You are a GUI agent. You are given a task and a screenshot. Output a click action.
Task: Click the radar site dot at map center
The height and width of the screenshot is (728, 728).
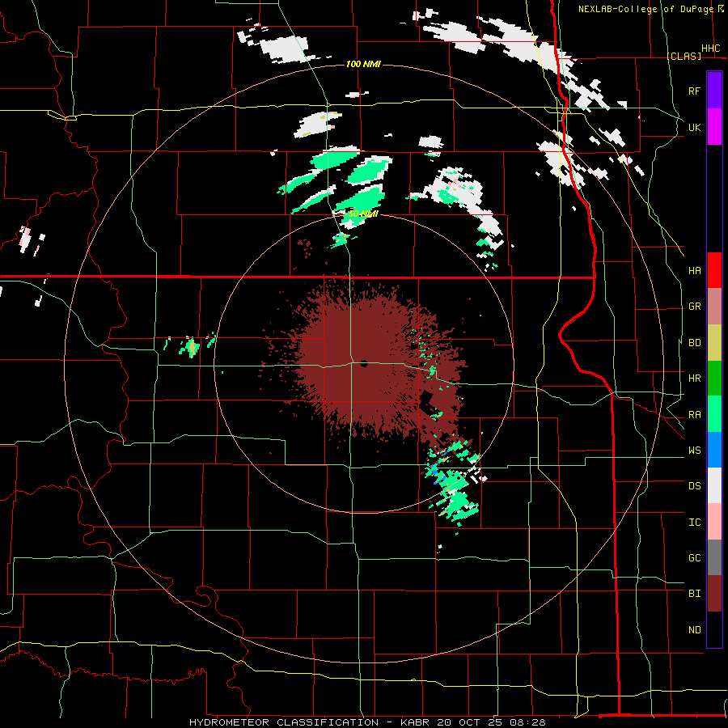[x=364, y=363]
